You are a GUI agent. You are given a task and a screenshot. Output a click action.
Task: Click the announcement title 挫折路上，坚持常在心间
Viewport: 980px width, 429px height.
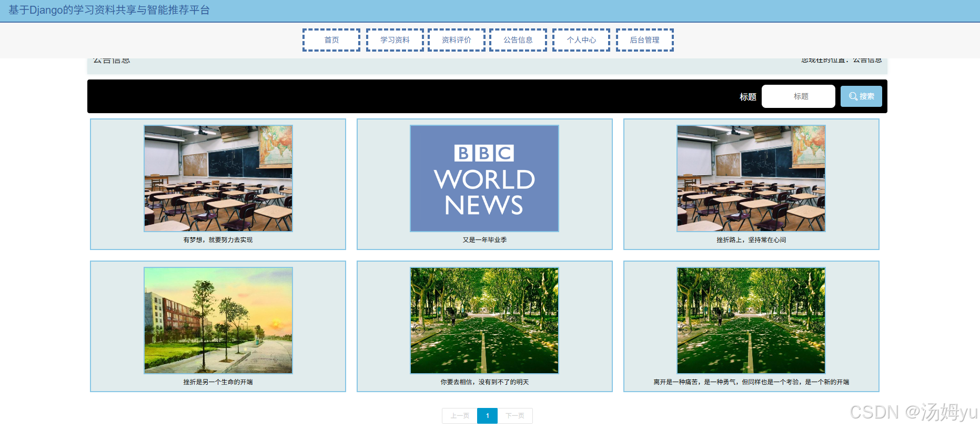(x=751, y=240)
